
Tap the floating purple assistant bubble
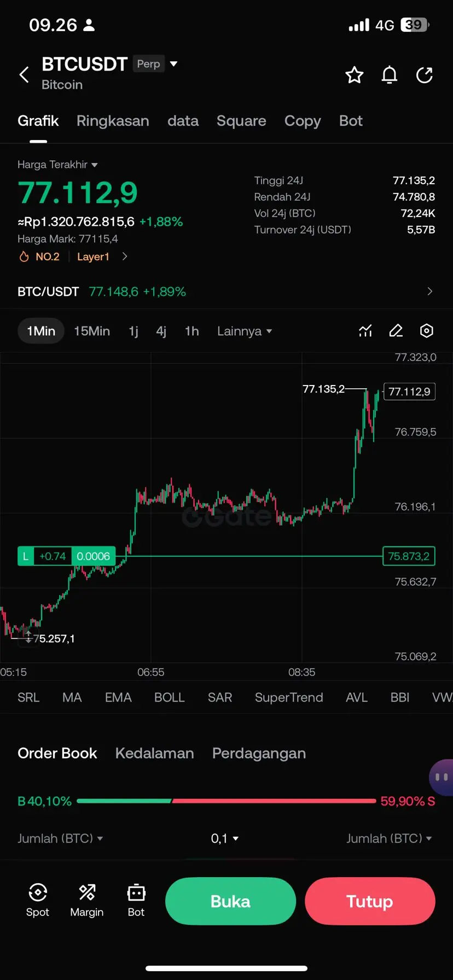coord(441,777)
